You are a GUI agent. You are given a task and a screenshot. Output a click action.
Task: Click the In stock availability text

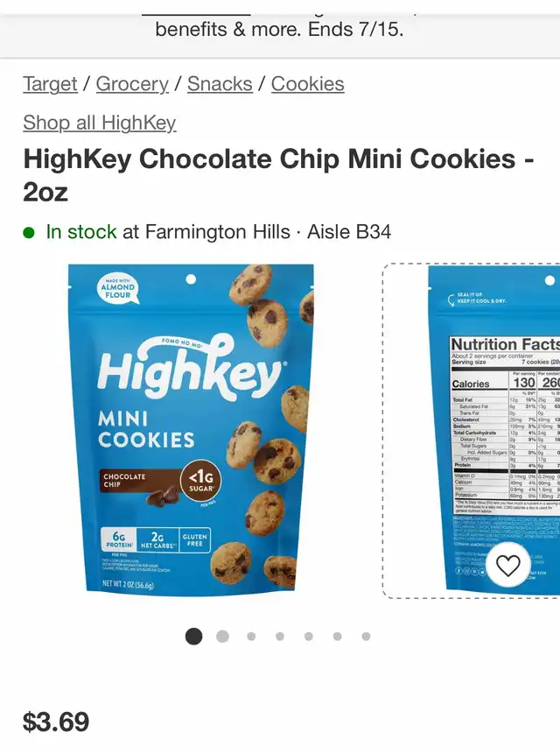[x=81, y=232]
